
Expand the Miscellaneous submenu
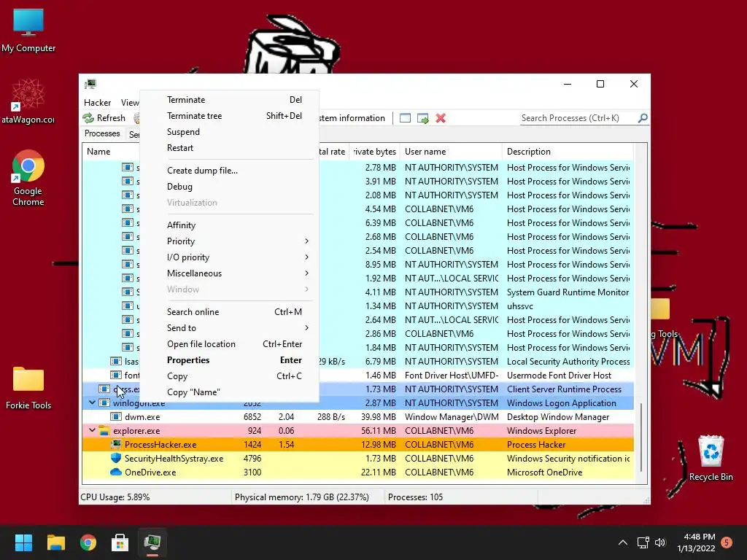[x=229, y=273]
